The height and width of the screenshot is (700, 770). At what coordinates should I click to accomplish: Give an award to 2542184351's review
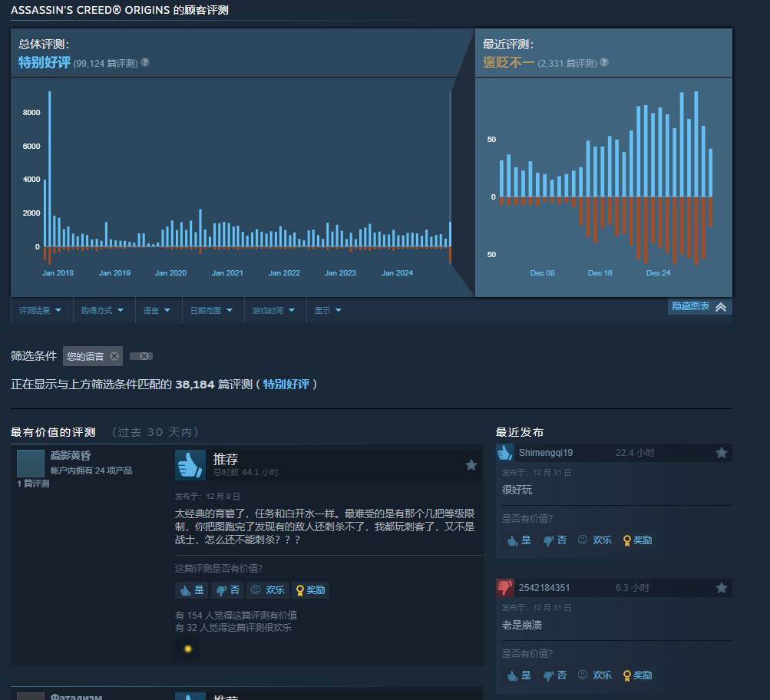pos(637,675)
